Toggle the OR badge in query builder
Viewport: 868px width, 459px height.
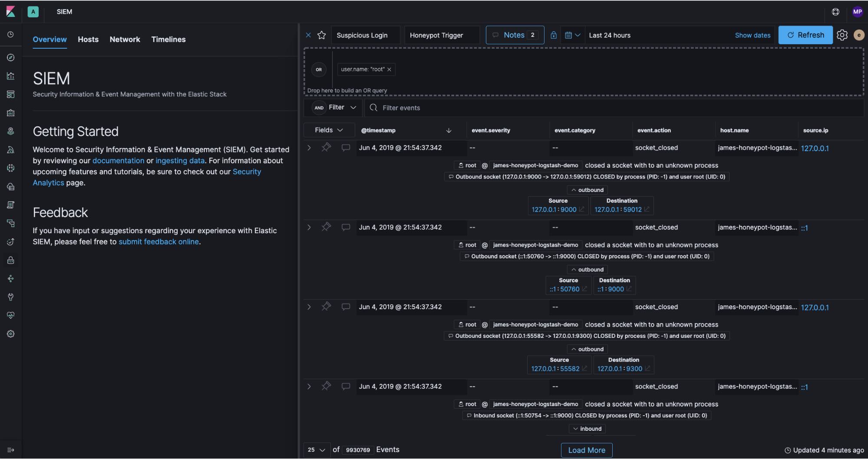pyautogui.click(x=319, y=69)
